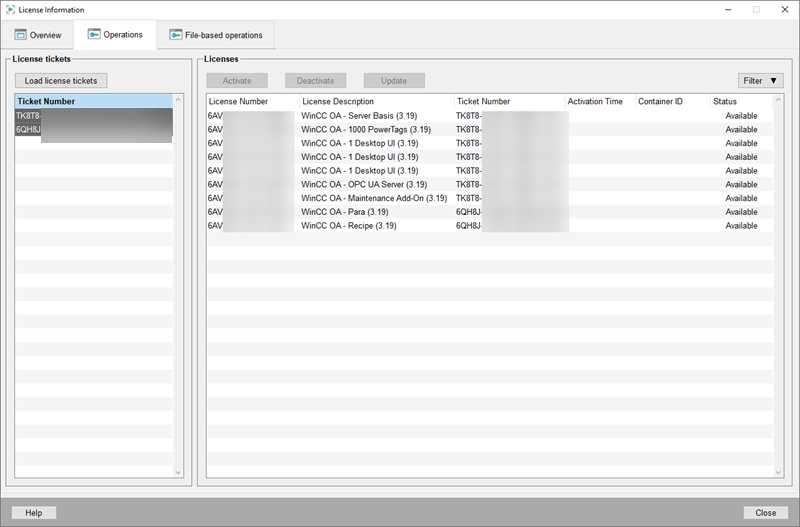Click the Container ID column header

click(672, 101)
